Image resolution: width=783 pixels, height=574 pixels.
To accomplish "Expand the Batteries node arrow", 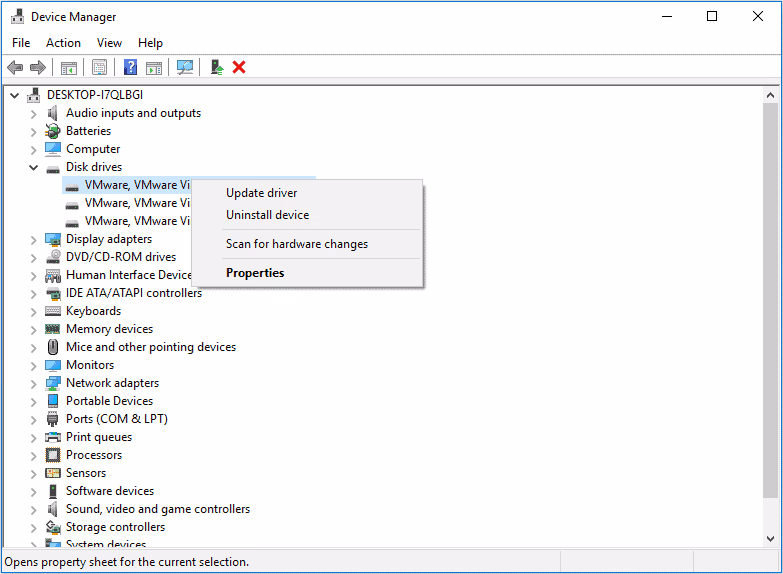I will (33, 132).
